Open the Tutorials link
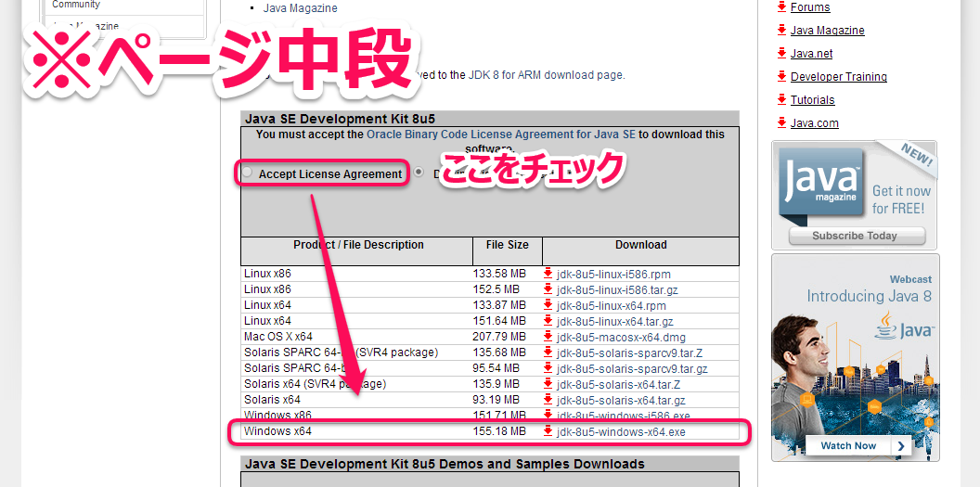This screenshot has height=487, width=980. coord(813,100)
